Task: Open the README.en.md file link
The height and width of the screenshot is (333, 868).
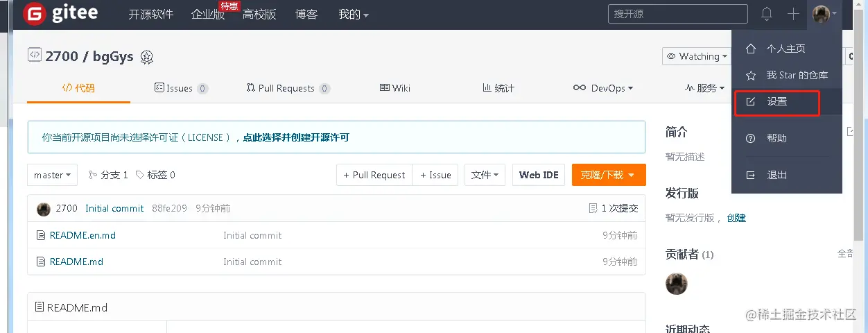Action: pos(83,236)
